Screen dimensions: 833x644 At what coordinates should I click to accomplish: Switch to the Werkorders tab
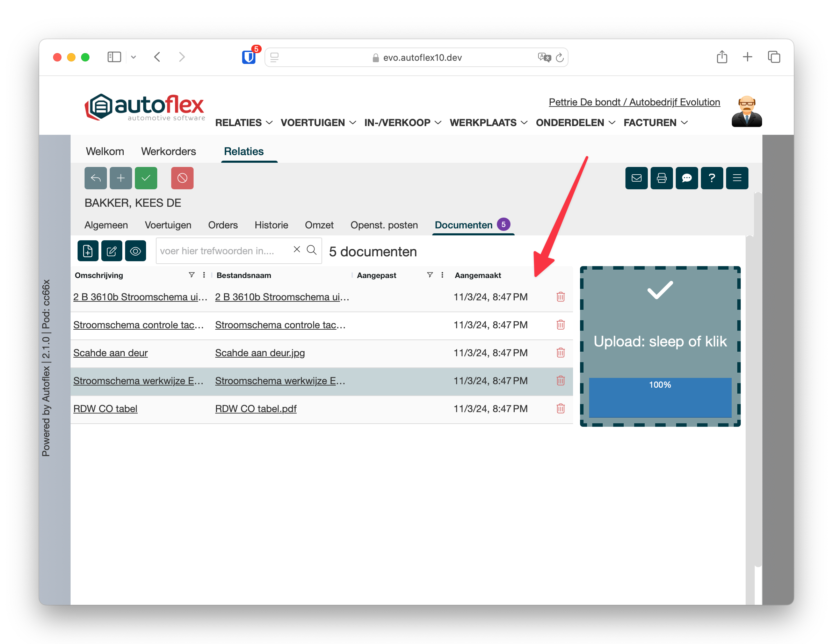(x=168, y=151)
